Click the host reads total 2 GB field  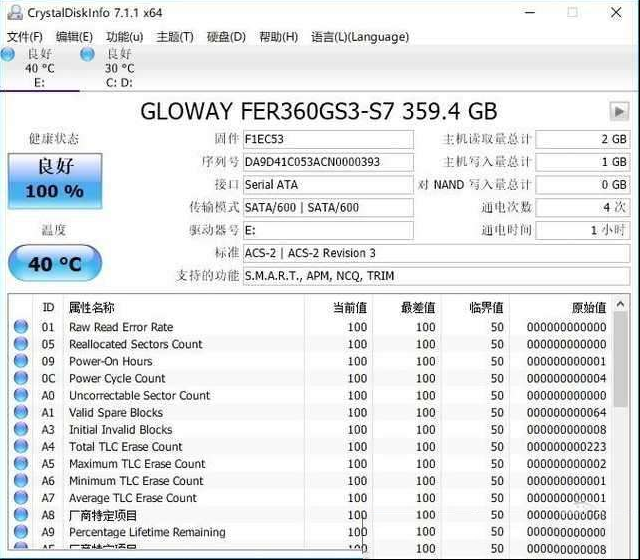point(583,139)
